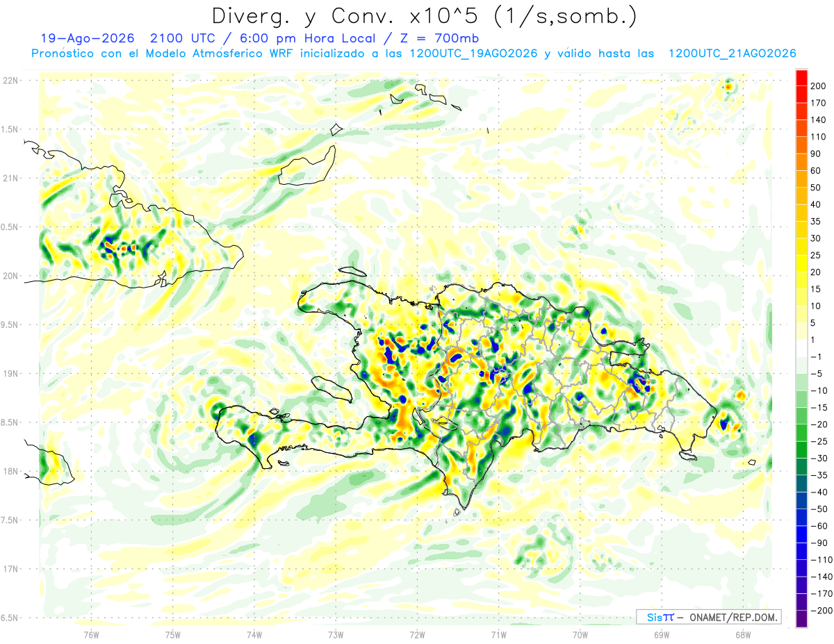Click the purple colorbar swatch below -200
This screenshot has width=834, height=644.
click(801, 619)
